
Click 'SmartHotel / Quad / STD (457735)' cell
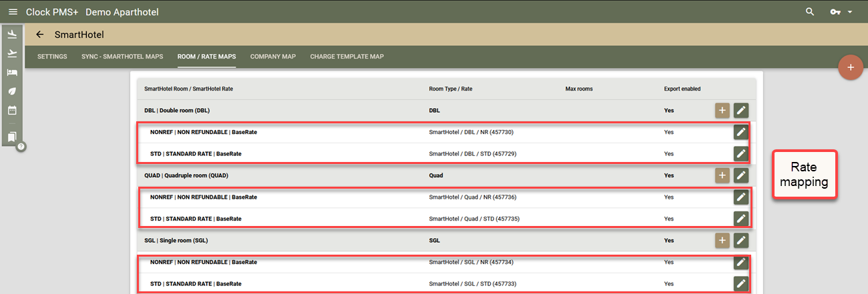click(x=473, y=219)
